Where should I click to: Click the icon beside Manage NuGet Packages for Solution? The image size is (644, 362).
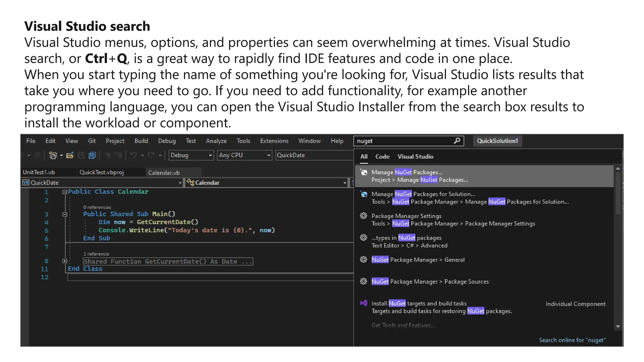(x=364, y=194)
